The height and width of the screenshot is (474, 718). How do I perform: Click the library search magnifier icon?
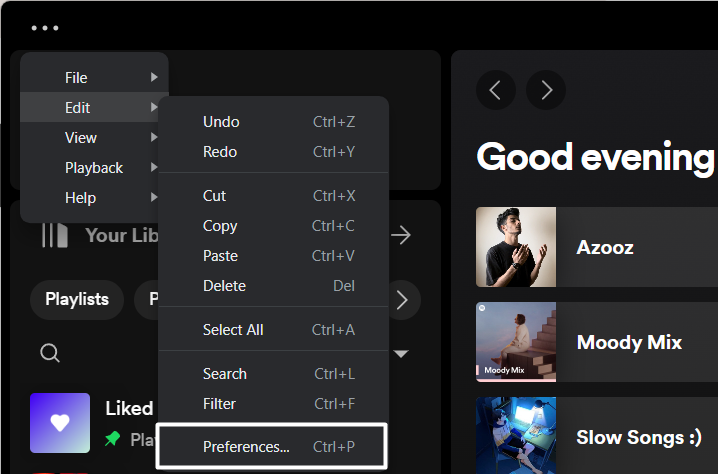[49, 352]
